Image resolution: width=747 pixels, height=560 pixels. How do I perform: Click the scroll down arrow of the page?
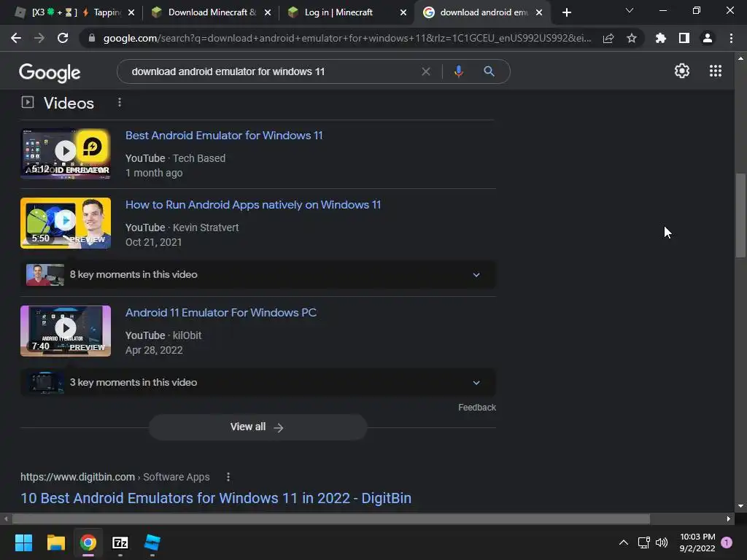740,506
